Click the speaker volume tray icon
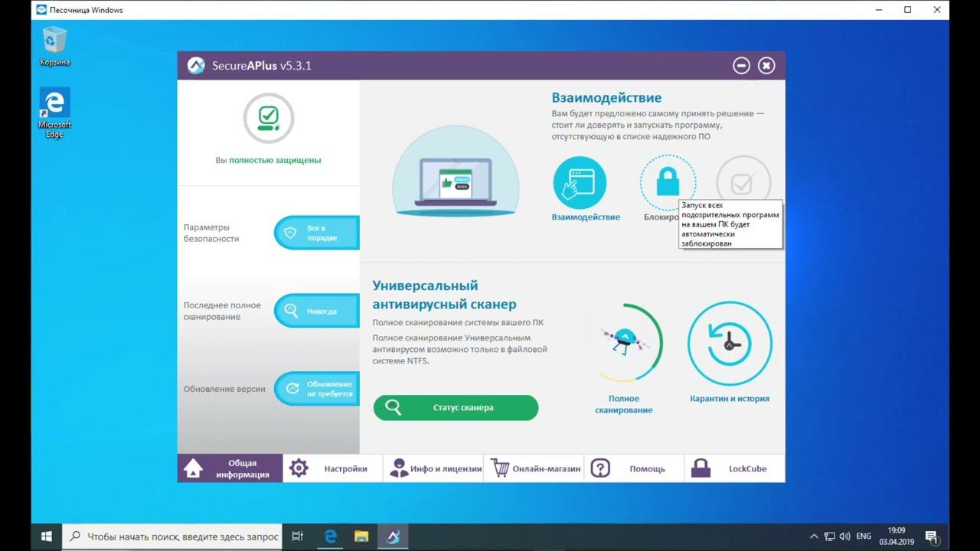Image resolution: width=980 pixels, height=551 pixels. click(x=845, y=536)
